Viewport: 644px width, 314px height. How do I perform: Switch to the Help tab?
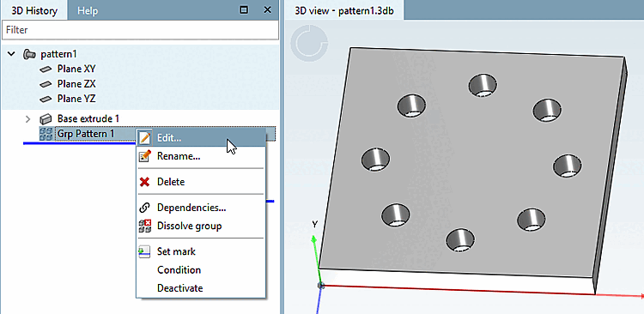(x=88, y=10)
